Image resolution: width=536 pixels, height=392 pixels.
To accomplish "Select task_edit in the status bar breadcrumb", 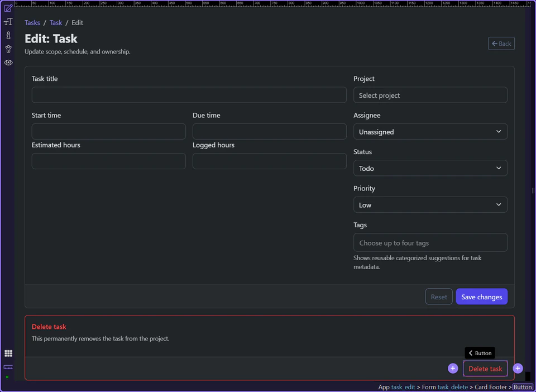I will pos(404,387).
